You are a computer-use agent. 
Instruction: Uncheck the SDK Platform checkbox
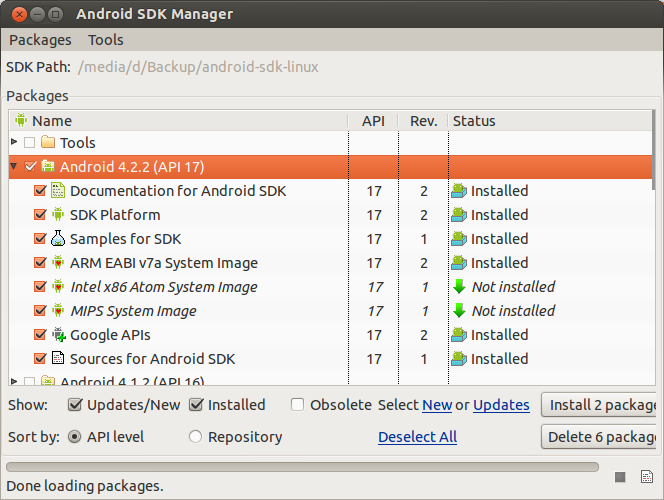pyautogui.click(x=40, y=215)
